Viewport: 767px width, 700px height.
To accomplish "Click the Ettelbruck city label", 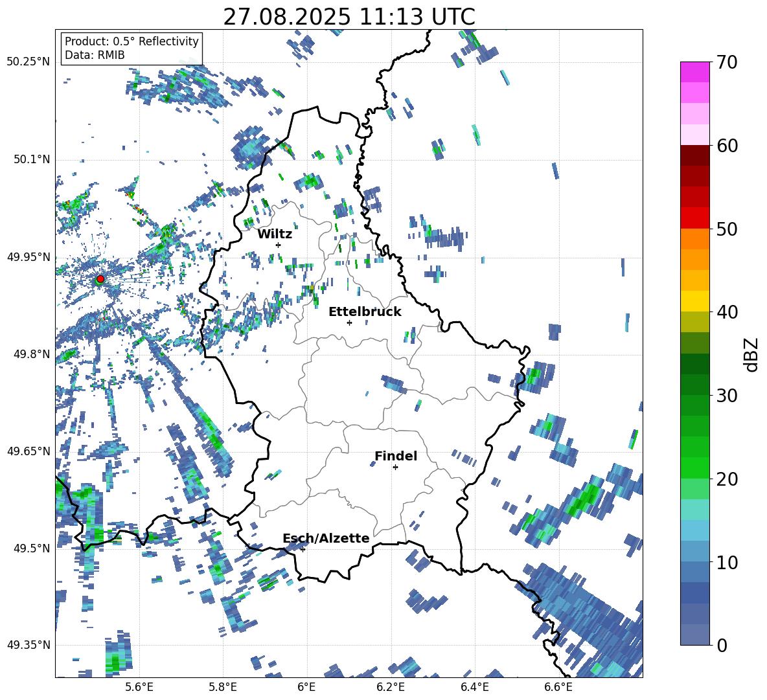I will coord(365,312).
